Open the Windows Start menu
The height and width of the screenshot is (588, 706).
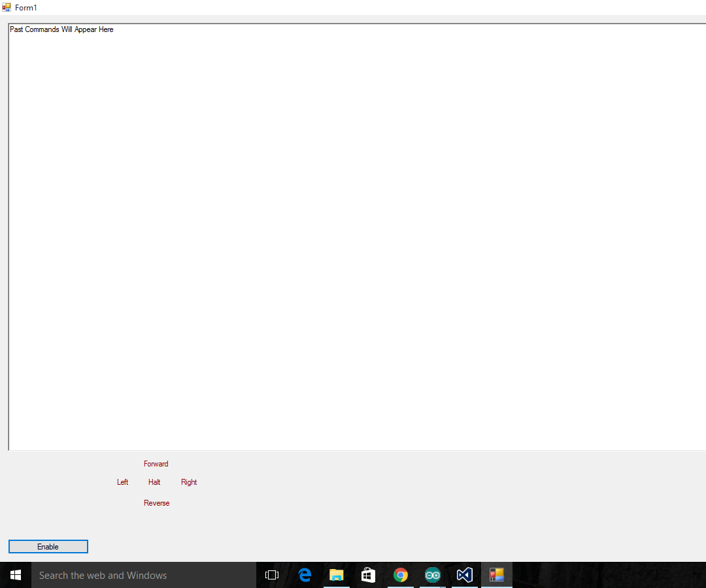[16, 575]
